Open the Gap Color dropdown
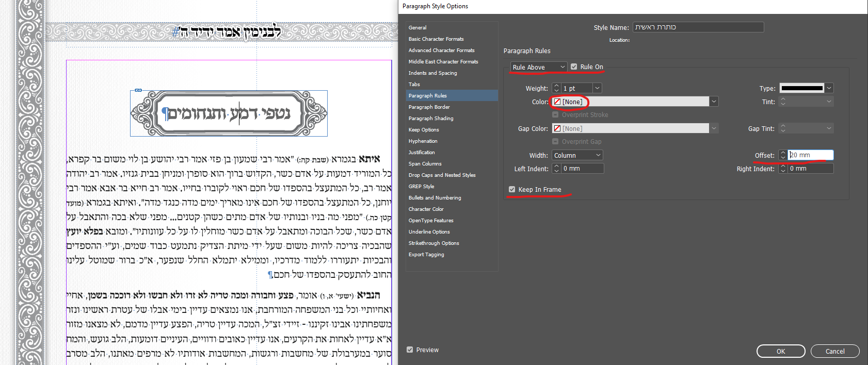 714,128
